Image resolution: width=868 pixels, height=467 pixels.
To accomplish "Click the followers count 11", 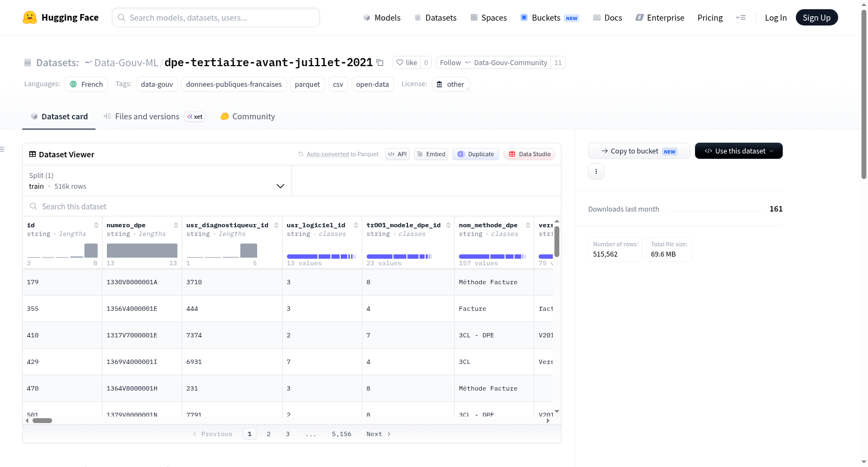I will click(x=558, y=62).
